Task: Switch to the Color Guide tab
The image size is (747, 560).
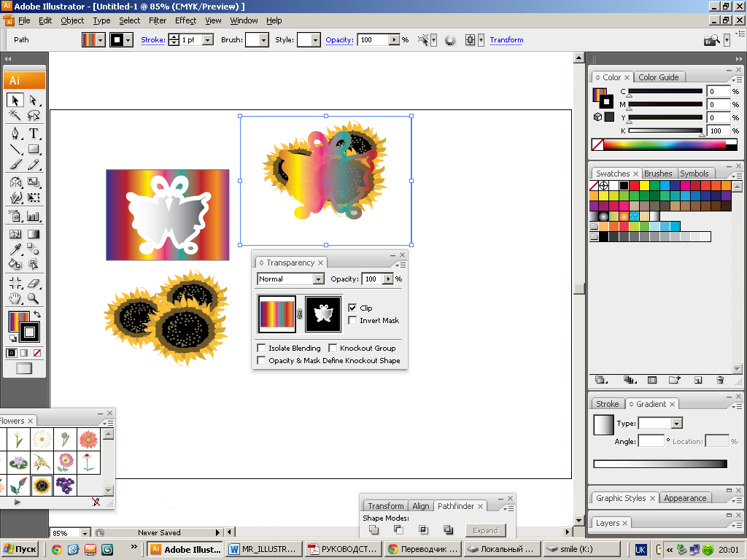Action: 659,77
